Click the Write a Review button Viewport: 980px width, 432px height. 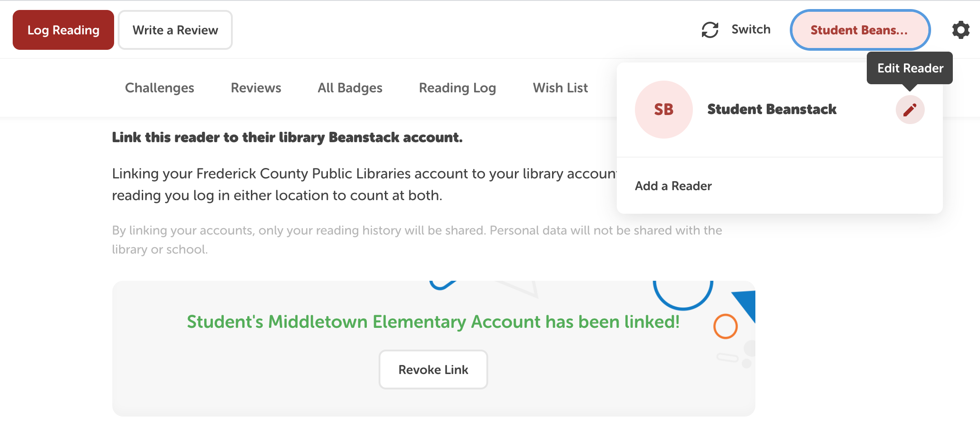click(175, 30)
